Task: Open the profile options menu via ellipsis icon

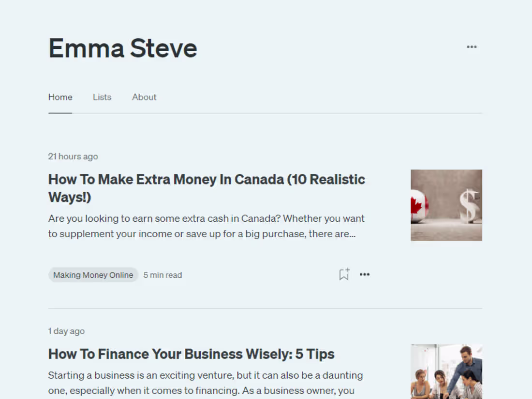Action: [x=472, y=46]
